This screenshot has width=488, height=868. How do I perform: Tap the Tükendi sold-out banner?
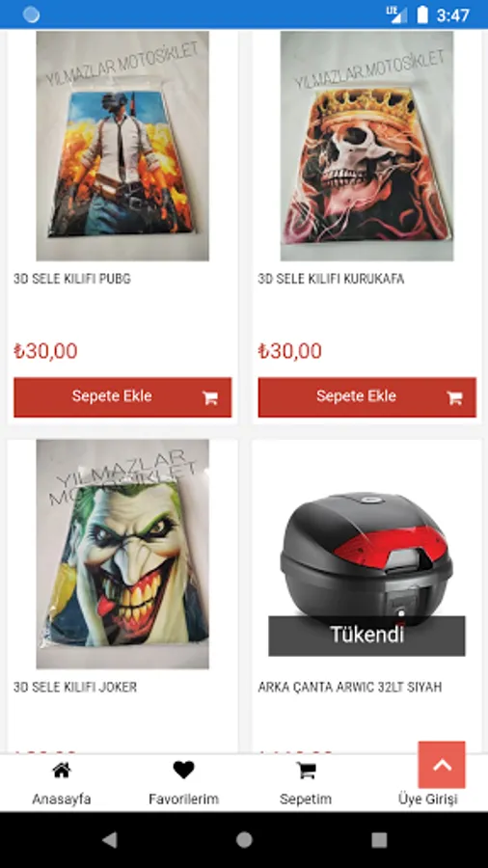[x=366, y=636]
